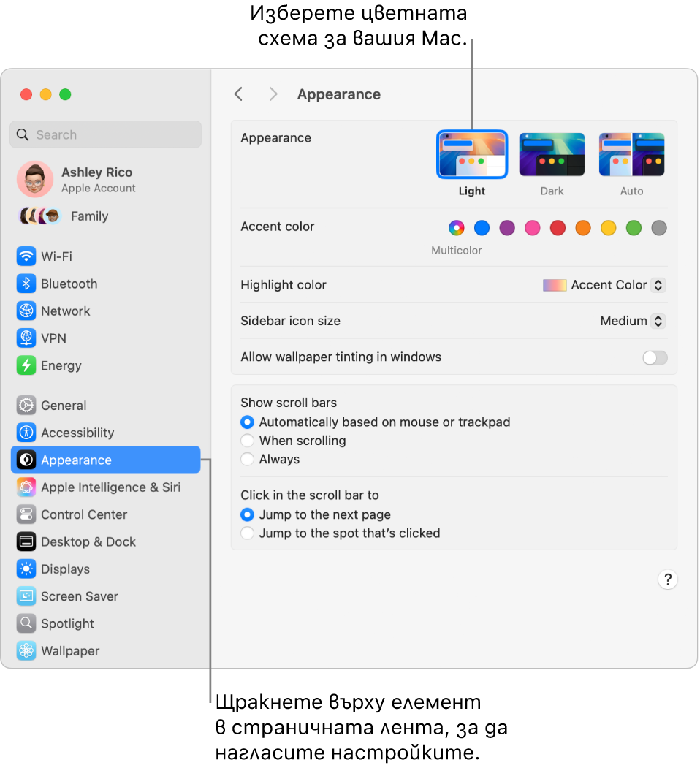Select Automatically based on mouse or trackpad

248,422
